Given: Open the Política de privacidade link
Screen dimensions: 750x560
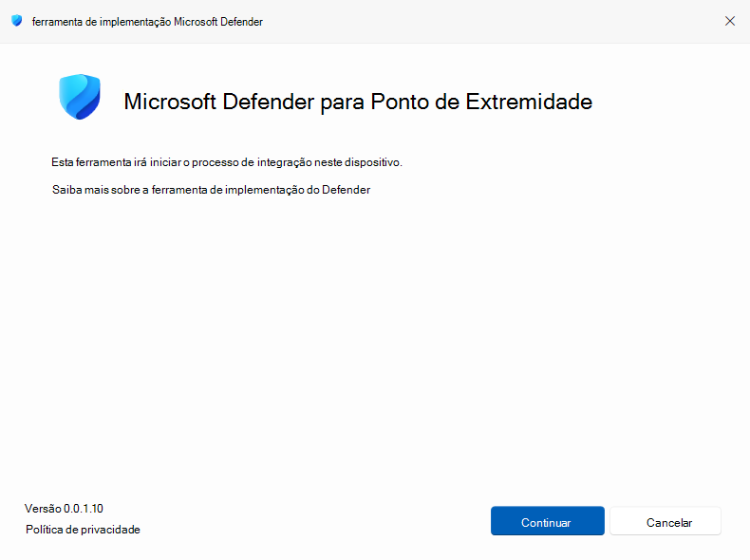Looking at the screenshot, I should coord(83,530).
